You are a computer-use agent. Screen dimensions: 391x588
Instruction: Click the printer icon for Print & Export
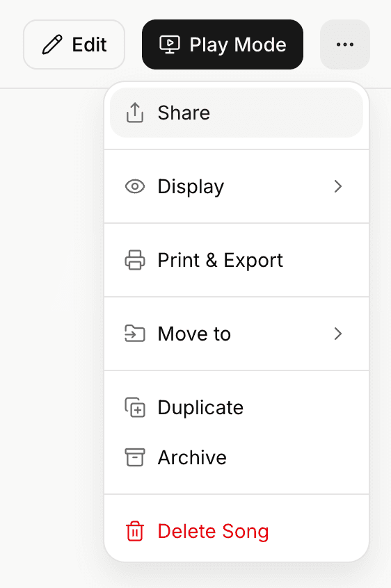135,260
